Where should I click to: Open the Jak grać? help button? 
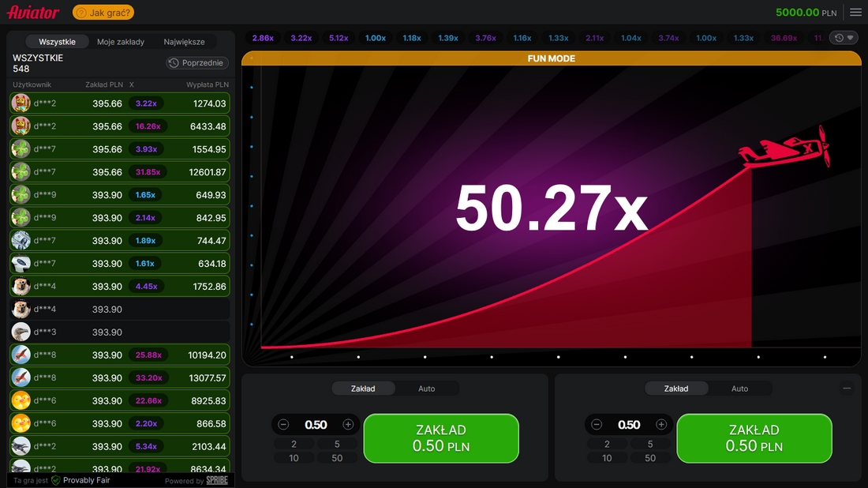[103, 13]
